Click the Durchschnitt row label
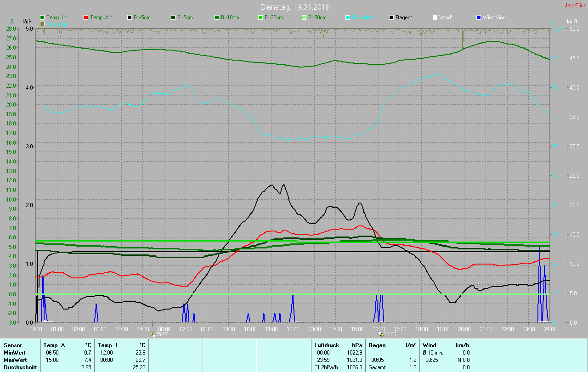 (19, 367)
